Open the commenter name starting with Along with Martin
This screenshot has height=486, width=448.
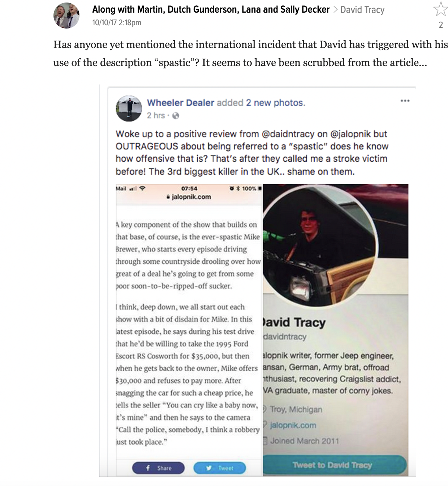point(211,9)
